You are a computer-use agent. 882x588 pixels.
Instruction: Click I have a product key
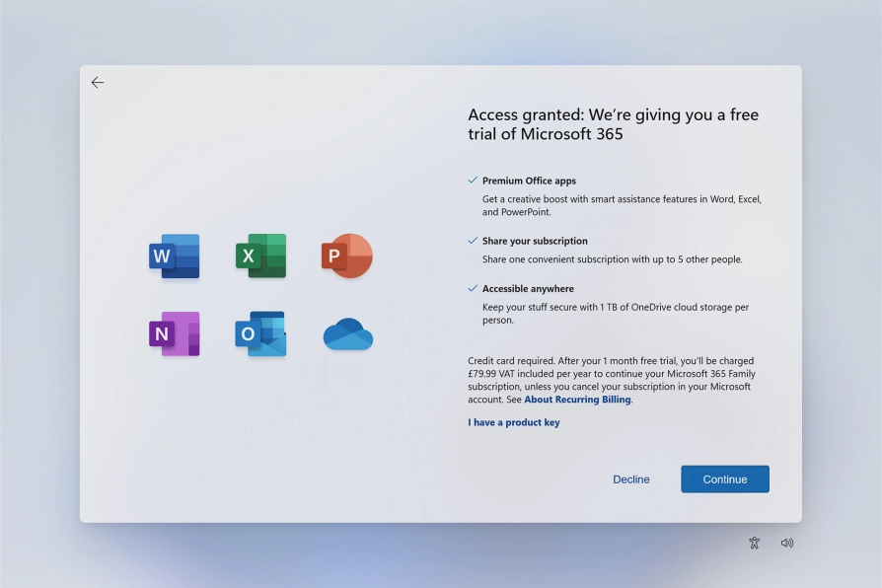513,422
